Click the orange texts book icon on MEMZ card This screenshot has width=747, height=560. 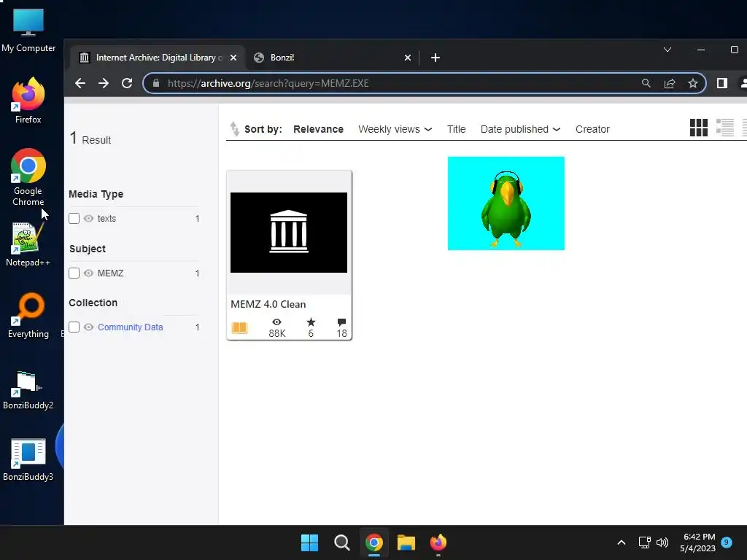coord(239,327)
